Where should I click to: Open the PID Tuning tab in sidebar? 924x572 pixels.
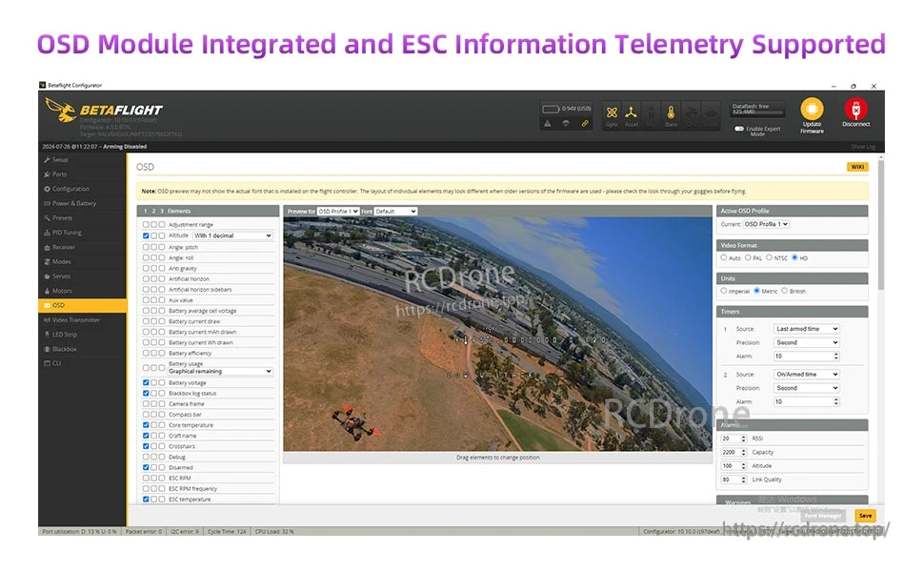point(67,232)
